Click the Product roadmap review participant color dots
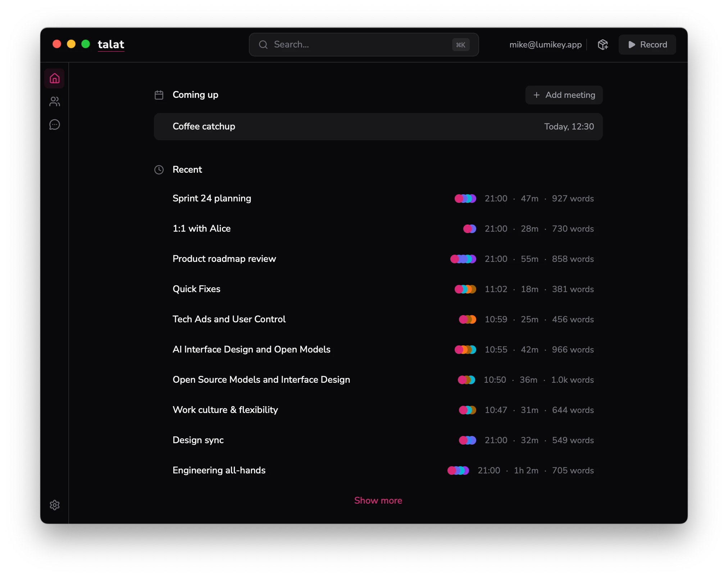The height and width of the screenshot is (577, 728). click(x=463, y=259)
